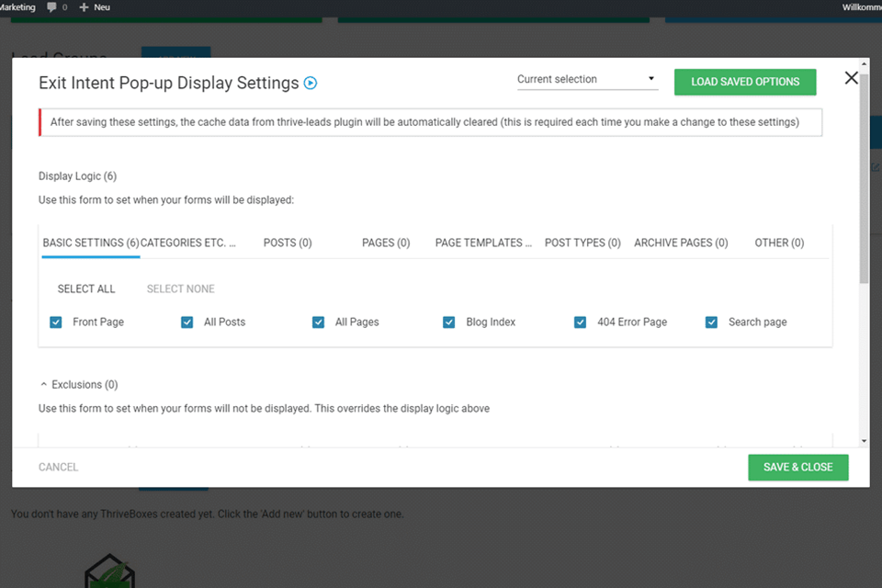Toggle the Blog Index checkbox
Image resolution: width=882 pixels, height=588 pixels.
[x=449, y=322]
